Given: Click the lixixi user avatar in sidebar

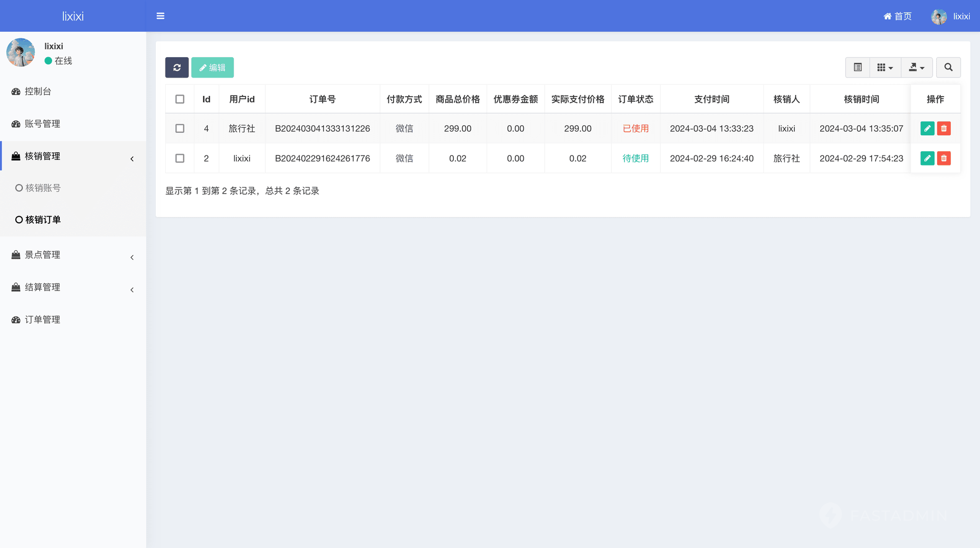Looking at the screenshot, I should point(20,53).
